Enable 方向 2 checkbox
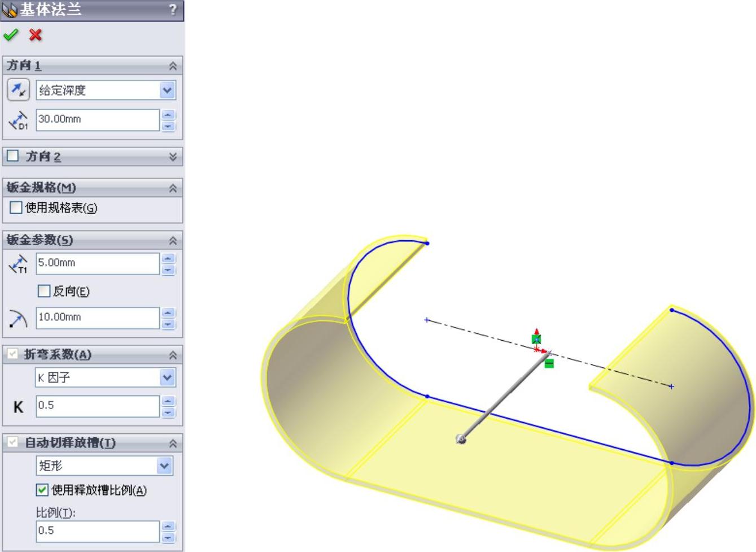 click(x=13, y=155)
